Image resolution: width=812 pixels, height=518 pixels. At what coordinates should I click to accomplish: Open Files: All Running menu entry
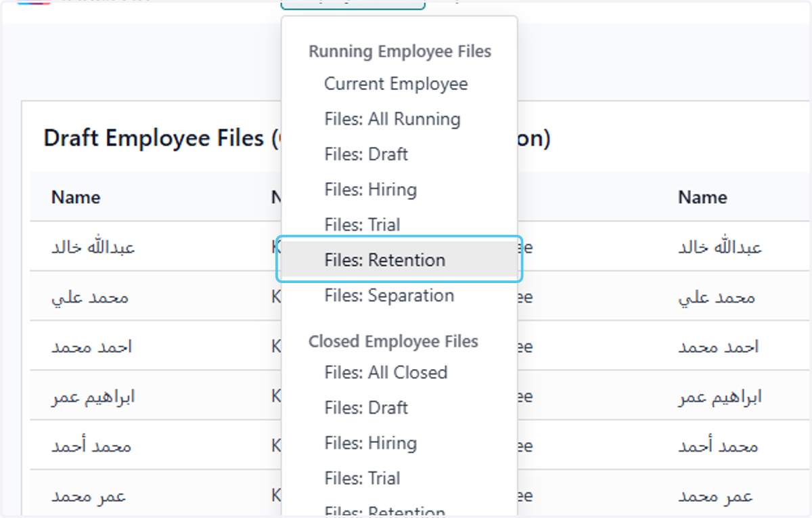[392, 119]
